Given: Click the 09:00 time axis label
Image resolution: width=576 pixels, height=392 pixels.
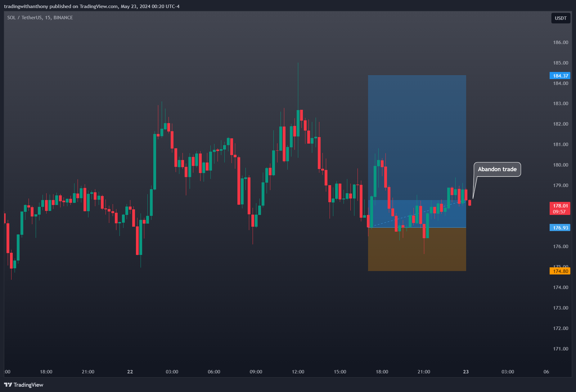Looking at the screenshot, I should tap(256, 372).
